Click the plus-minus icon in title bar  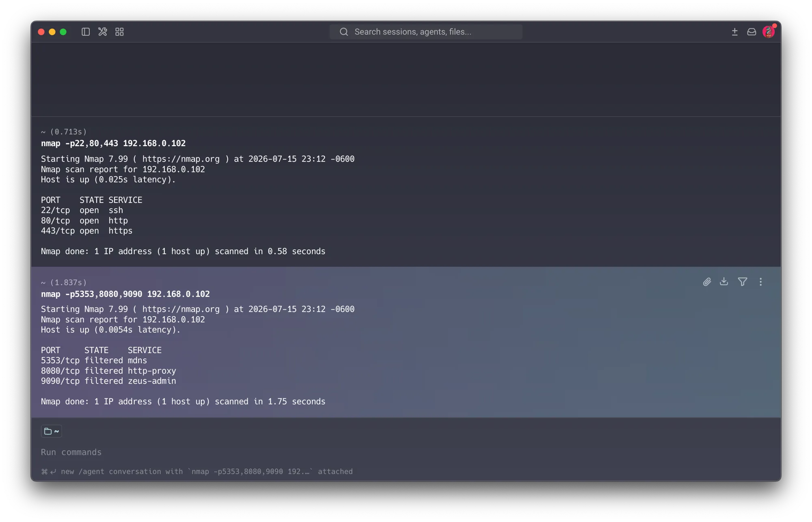pyautogui.click(x=734, y=32)
